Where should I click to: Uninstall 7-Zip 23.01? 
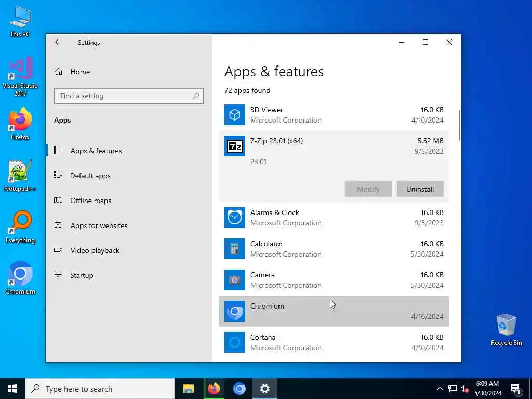[420, 189]
